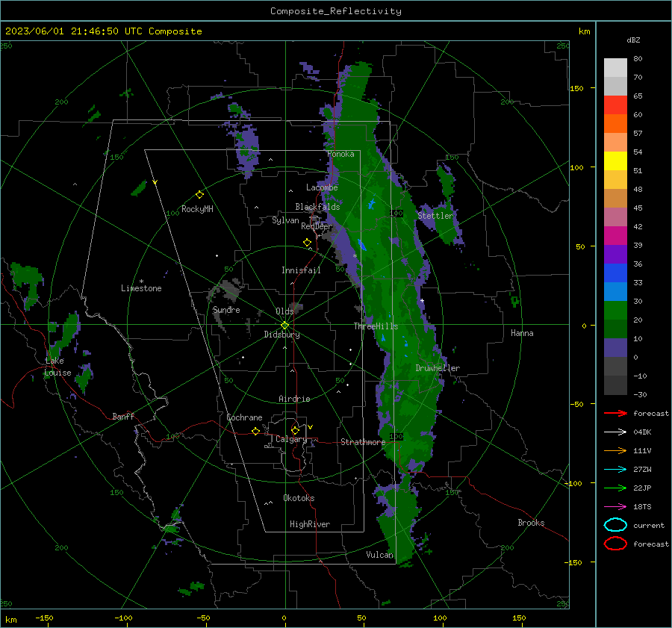672x628 pixels.
Task: Click the Hanna label
Action: 522,333
